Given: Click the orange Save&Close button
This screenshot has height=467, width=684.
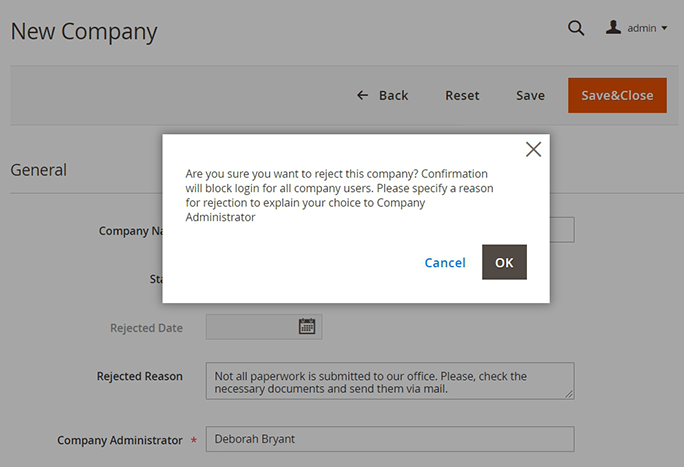Looking at the screenshot, I should coord(617,95).
